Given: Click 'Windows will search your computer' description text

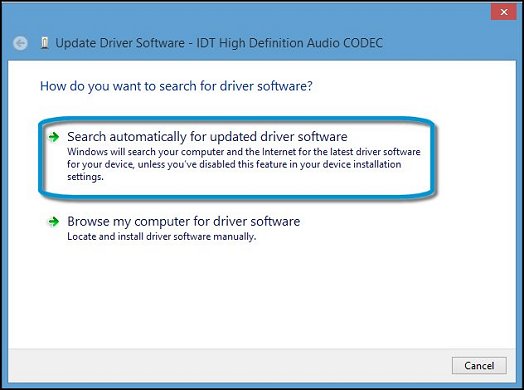Looking at the screenshot, I should point(244,164).
